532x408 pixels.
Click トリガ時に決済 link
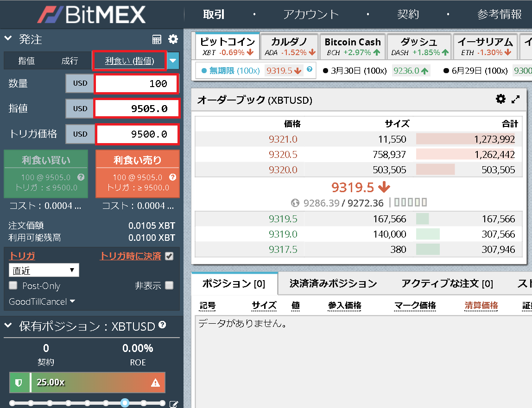coord(131,256)
